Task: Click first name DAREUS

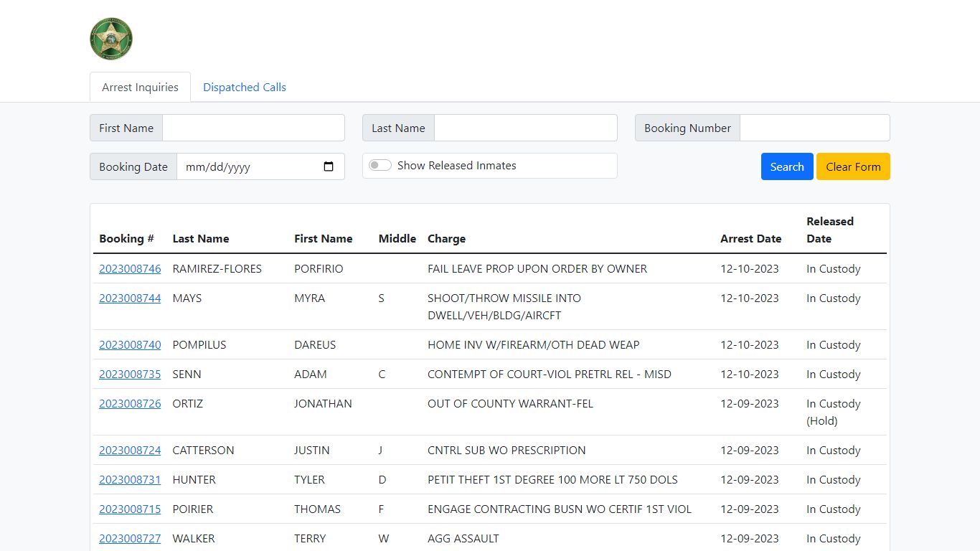Action: 315,345
